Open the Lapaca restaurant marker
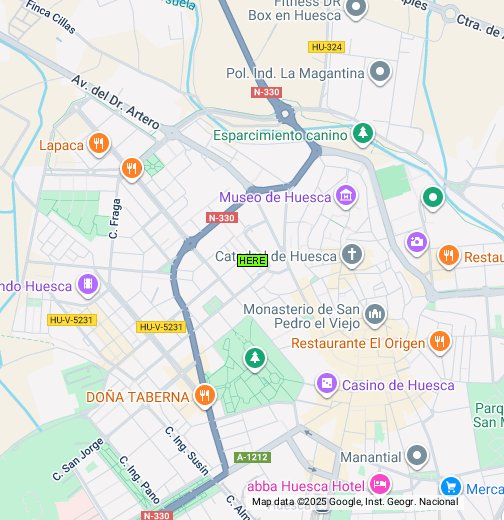 [99, 144]
